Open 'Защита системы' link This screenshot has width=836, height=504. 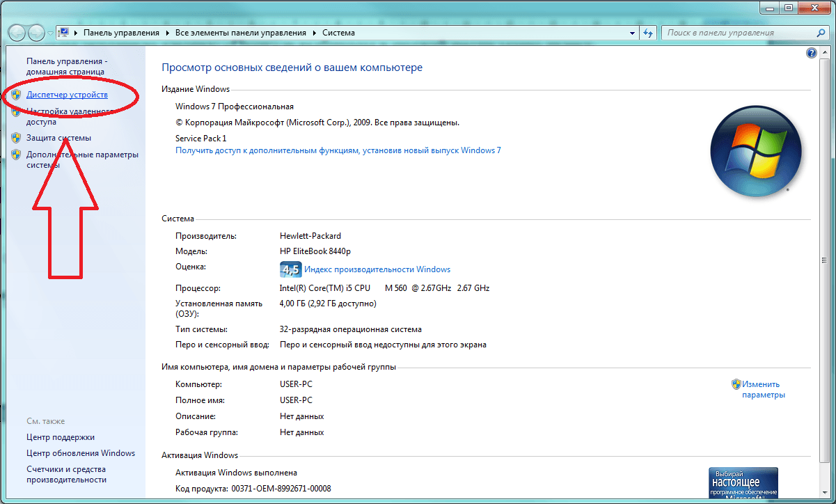pos(58,138)
